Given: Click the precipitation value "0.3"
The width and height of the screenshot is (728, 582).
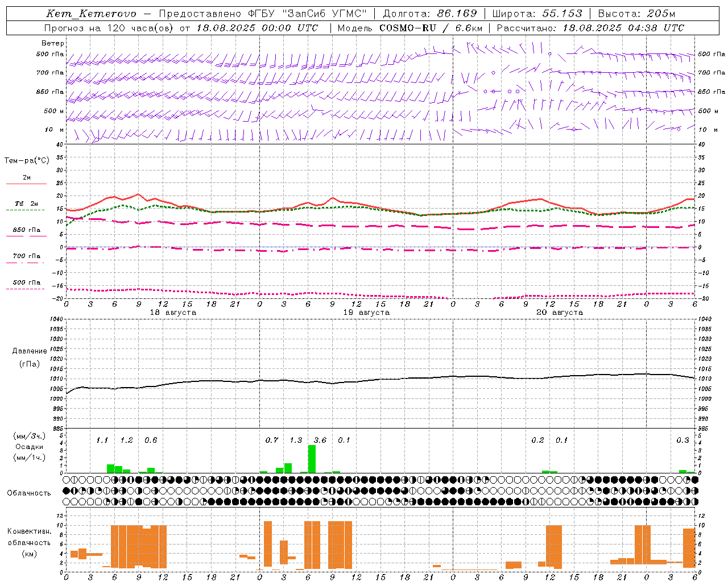Looking at the screenshot, I should click(682, 440).
